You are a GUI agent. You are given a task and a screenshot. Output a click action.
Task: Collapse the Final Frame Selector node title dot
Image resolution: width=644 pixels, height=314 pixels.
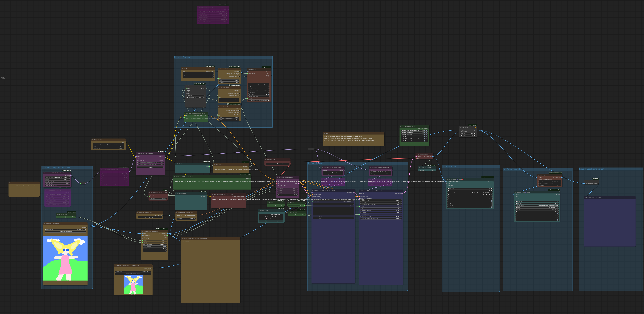585,181
